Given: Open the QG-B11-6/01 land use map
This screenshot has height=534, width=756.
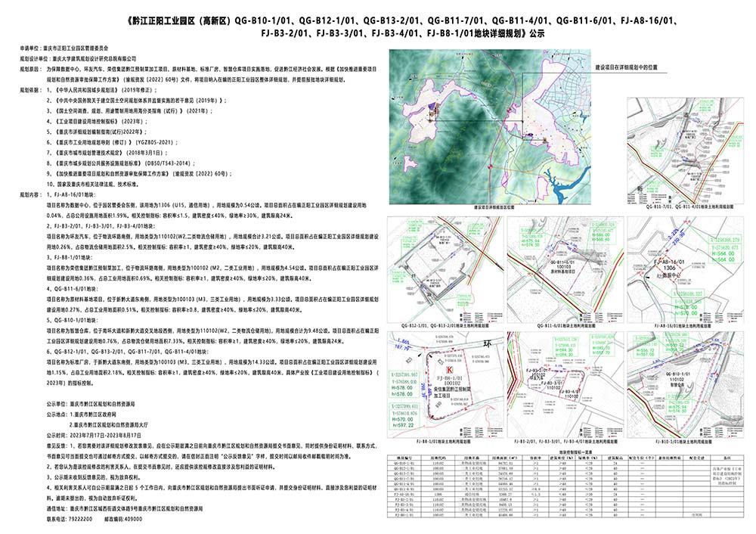Looking at the screenshot, I should pos(565,270).
